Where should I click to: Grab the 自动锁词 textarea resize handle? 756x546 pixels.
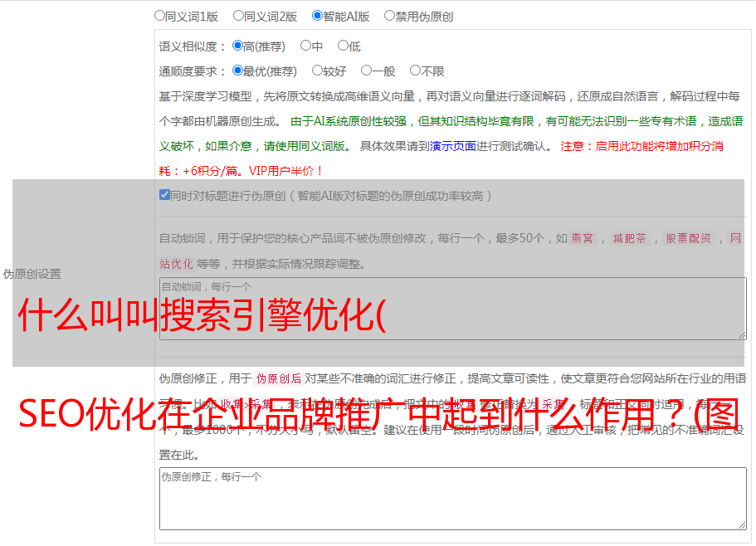click(x=742, y=335)
